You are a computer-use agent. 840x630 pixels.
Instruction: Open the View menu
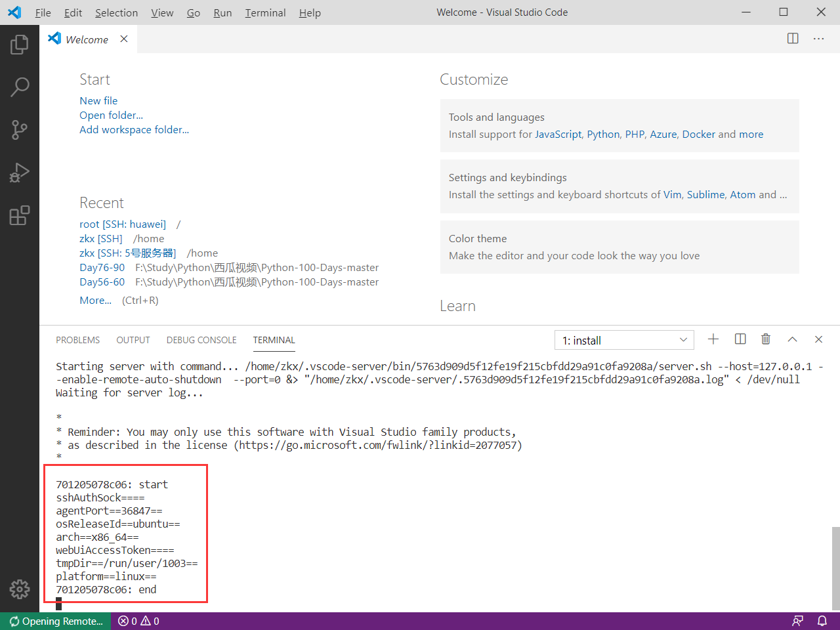(162, 12)
